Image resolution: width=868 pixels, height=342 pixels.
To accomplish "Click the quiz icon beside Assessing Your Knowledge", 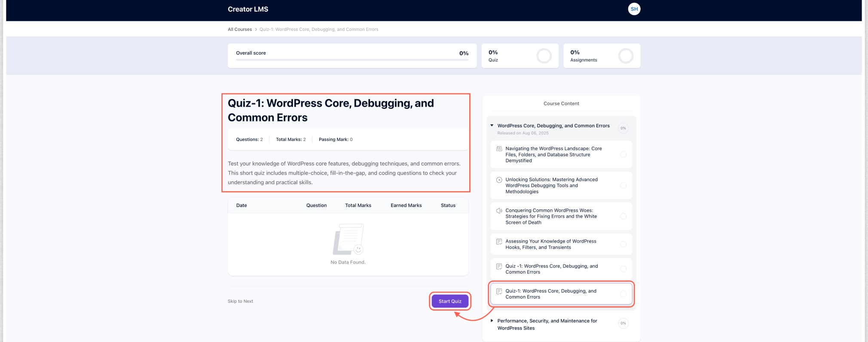I will point(499,242).
